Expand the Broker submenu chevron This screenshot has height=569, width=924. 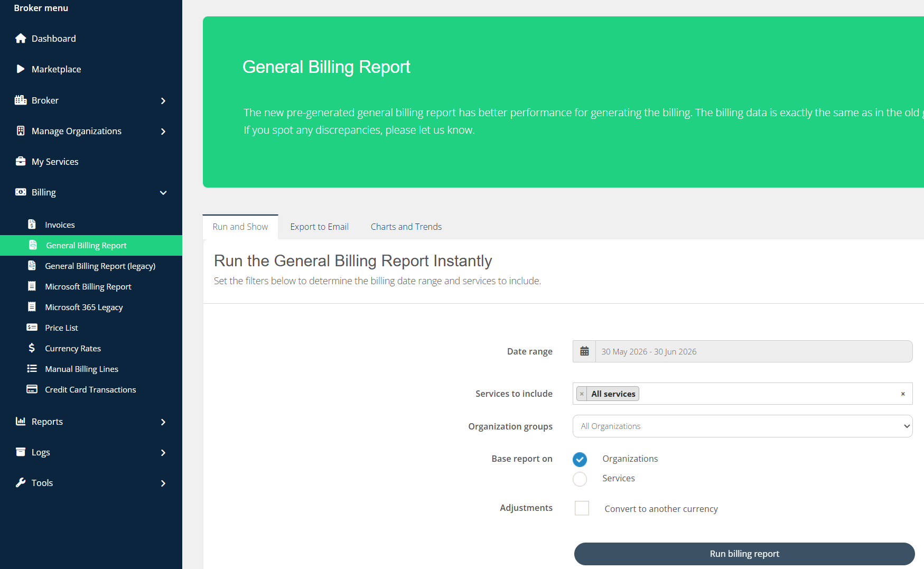163,101
